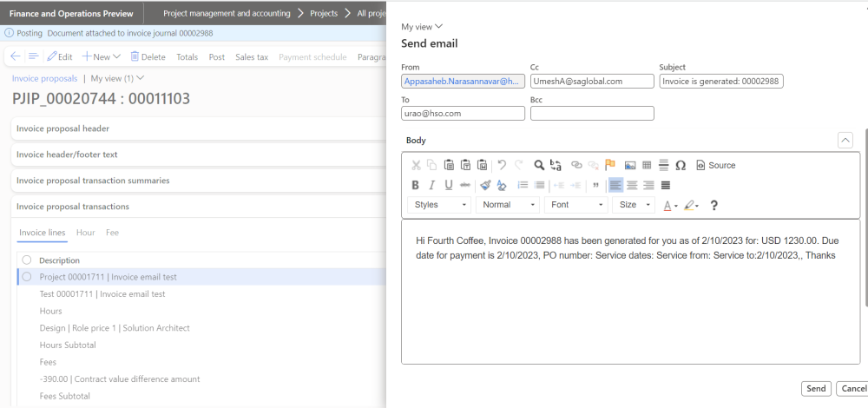
Task: Insert horizontal line icon
Action: click(x=664, y=165)
